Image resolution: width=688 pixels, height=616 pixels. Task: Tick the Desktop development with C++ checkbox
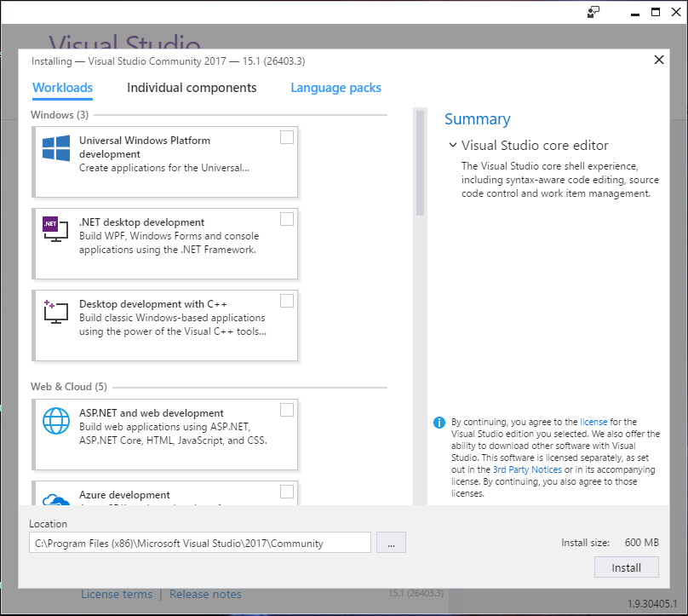click(287, 301)
